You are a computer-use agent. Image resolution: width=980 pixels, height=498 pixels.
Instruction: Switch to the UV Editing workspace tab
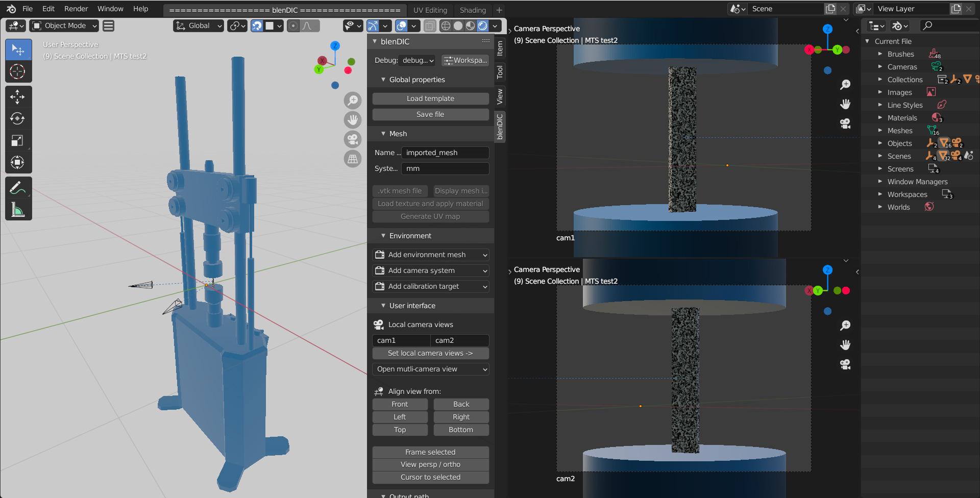[x=430, y=10]
